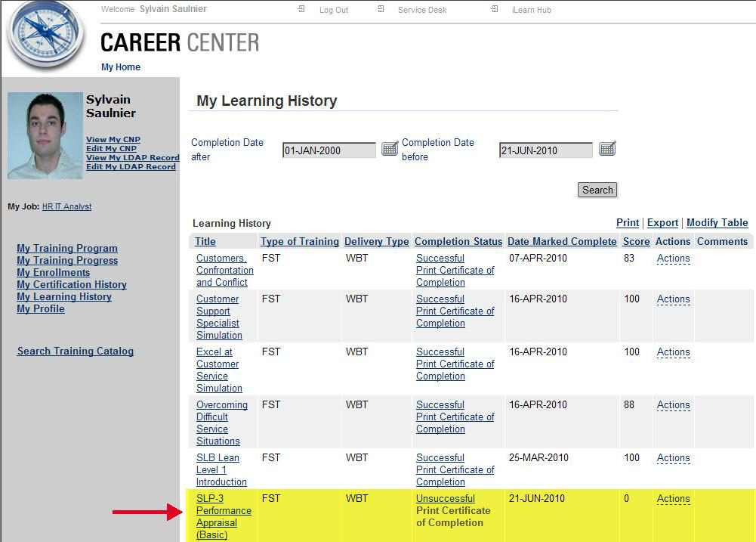This screenshot has width=756, height=542.
Task: Click Sylvain Saulnier's profile photo
Action: (45, 135)
